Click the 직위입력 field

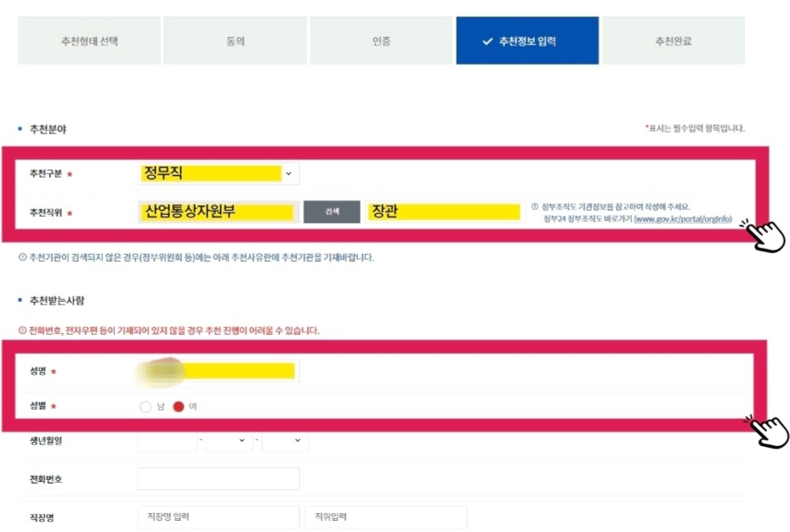coord(386,517)
